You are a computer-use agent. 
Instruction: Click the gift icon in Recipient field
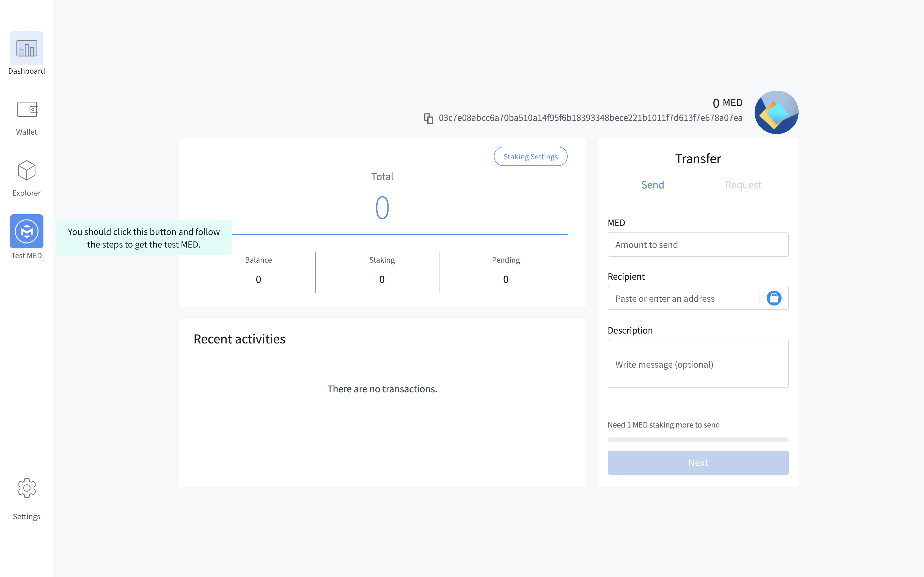[x=774, y=298]
